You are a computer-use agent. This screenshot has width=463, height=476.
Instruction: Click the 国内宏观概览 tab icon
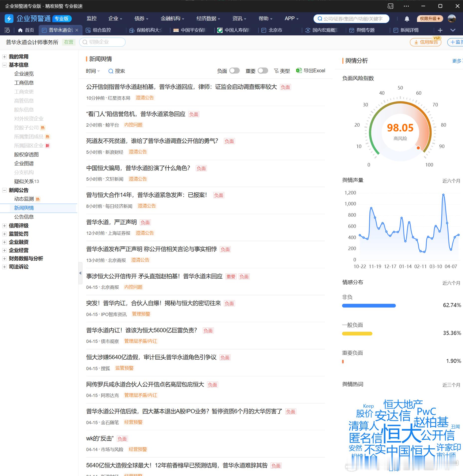[308, 30]
